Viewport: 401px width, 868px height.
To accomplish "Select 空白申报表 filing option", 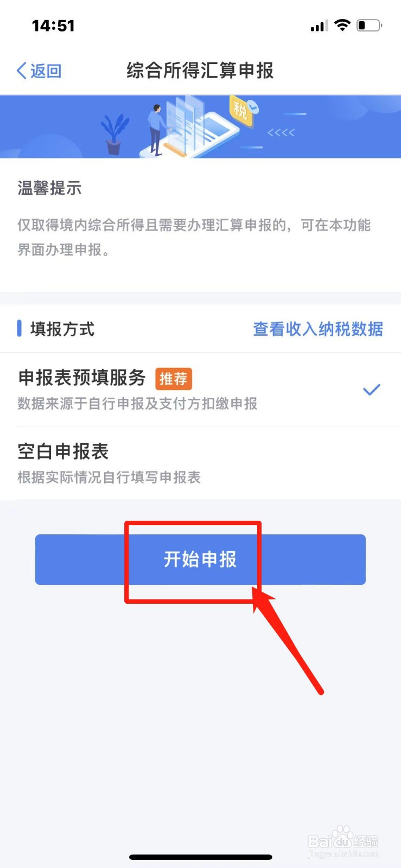I will coord(200,463).
